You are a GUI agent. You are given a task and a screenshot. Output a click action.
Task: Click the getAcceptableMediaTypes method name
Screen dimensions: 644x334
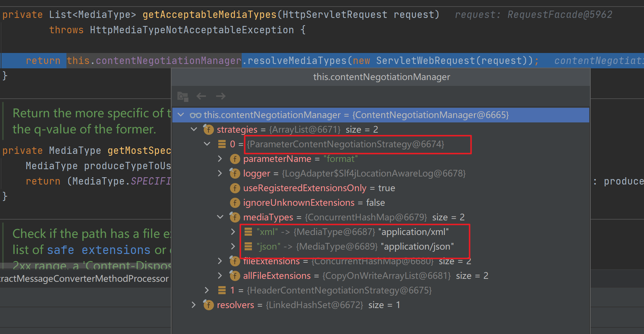pos(210,15)
